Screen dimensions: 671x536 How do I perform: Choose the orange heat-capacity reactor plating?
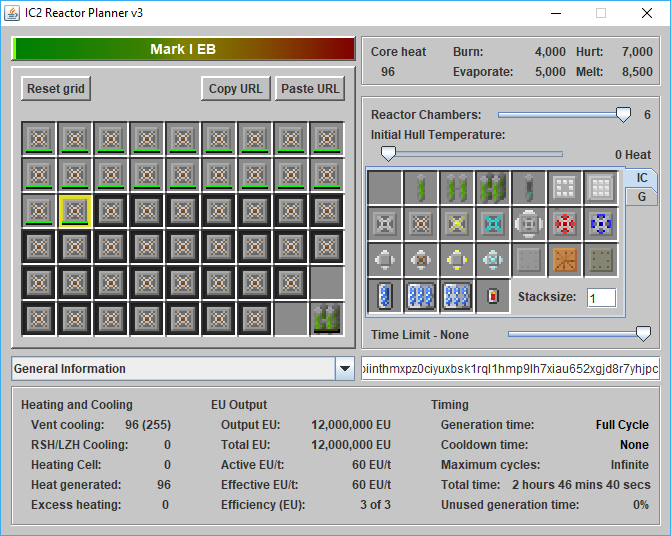click(564, 260)
